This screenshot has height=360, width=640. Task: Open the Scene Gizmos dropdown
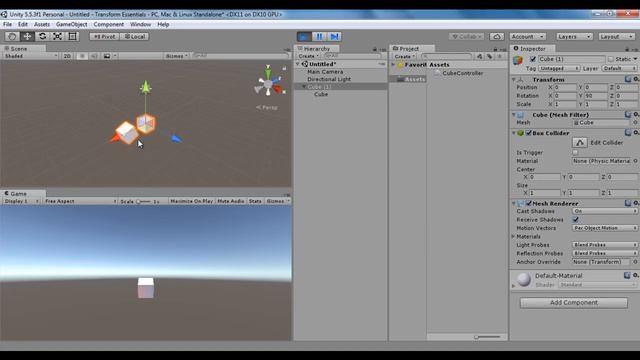(x=177, y=56)
